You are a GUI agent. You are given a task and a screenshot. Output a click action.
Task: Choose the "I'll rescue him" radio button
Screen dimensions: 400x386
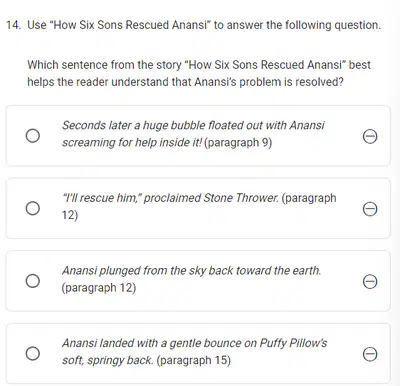(33, 208)
